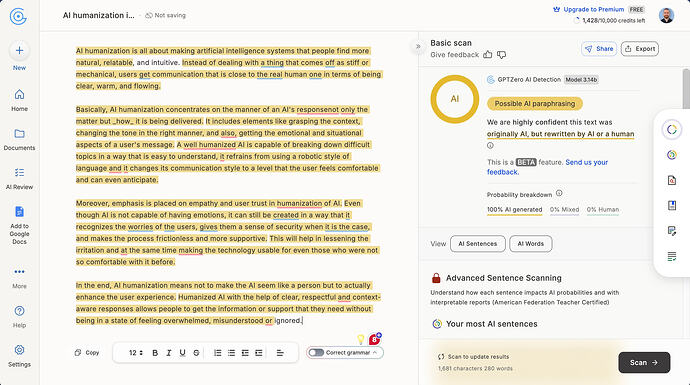690x385 pixels.
Task: Switch view to AI Sentences
Action: click(478, 244)
